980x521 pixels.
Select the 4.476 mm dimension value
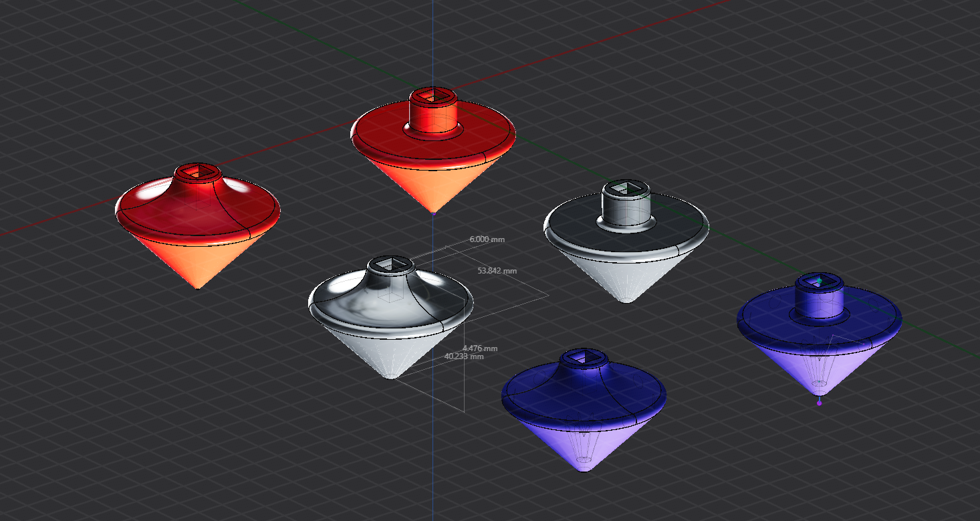(x=480, y=348)
